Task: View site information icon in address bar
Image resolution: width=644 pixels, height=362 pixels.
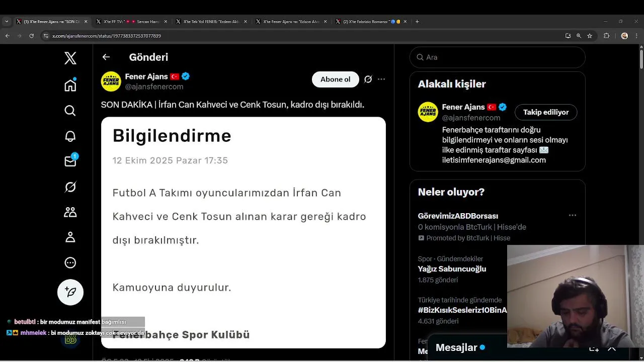Action: tap(46, 36)
